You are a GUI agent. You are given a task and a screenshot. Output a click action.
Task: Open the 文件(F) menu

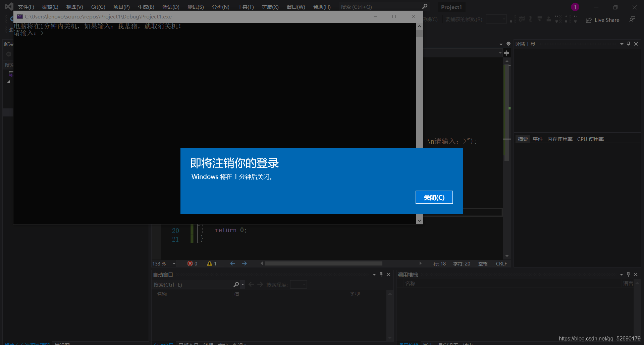click(x=26, y=7)
